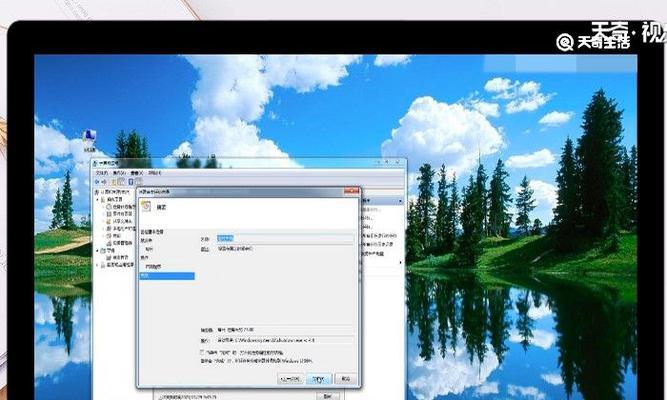Select 服务和应用程序 Services and Applications node
667x400 pixels.
pyautogui.click(x=117, y=265)
